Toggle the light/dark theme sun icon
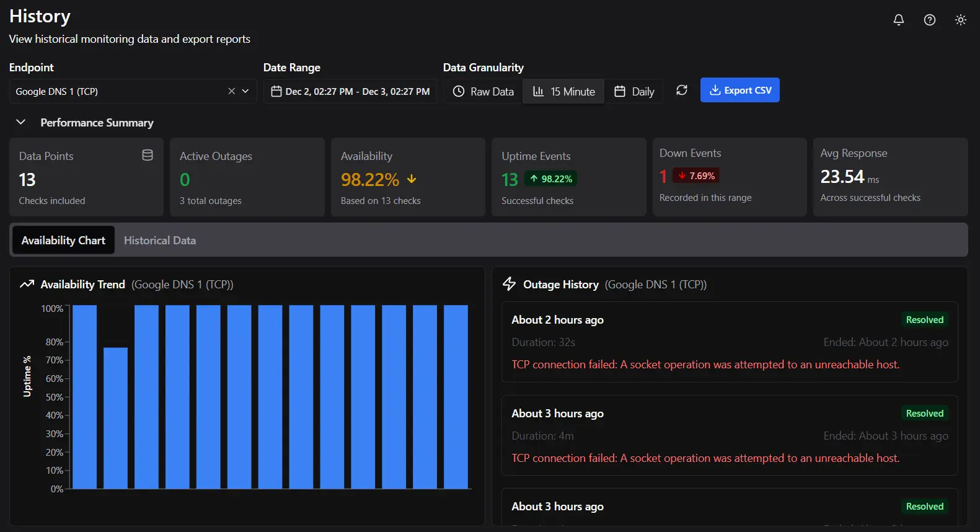This screenshot has height=532, width=980. [x=960, y=20]
